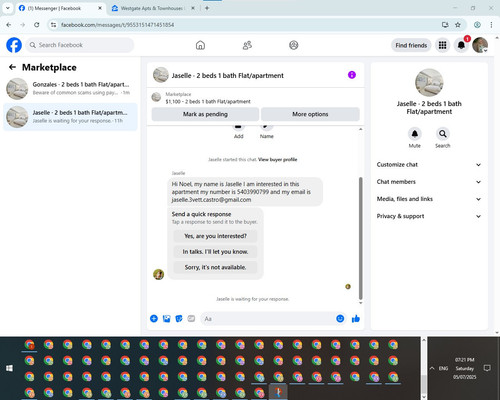Open the Facebook menu grid icon
This screenshot has width=500, height=400.
[442, 45]
